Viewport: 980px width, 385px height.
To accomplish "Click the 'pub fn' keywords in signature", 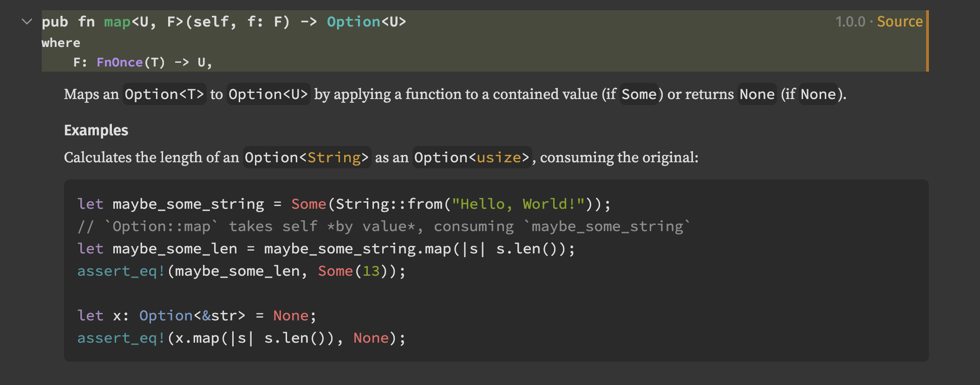I will point(68,22).
